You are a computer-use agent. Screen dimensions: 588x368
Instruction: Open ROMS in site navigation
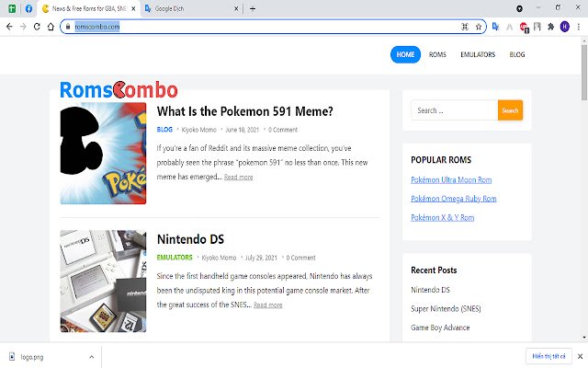pos(437,54)
